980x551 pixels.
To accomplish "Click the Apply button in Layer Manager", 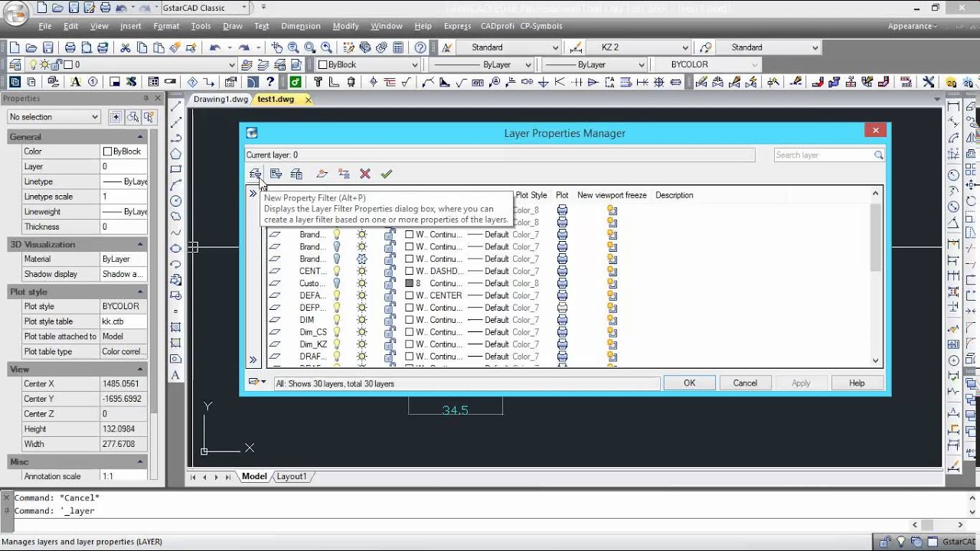I will pos(801,383).
